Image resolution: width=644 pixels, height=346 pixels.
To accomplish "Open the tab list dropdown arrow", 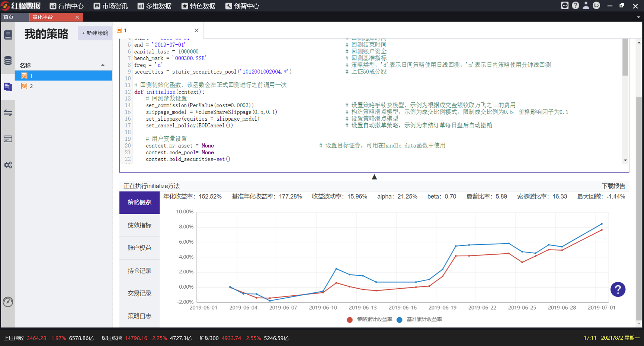I will click(638, 17).
